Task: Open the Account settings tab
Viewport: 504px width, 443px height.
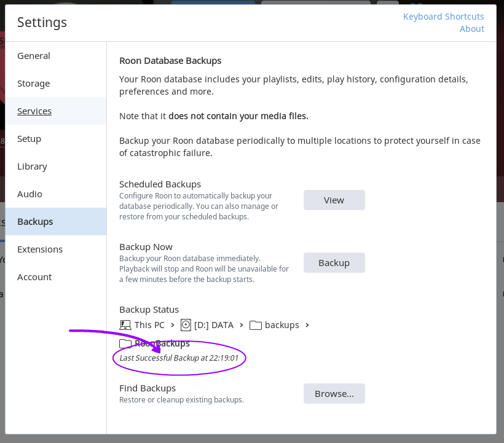Action: [x=34, y=277]
